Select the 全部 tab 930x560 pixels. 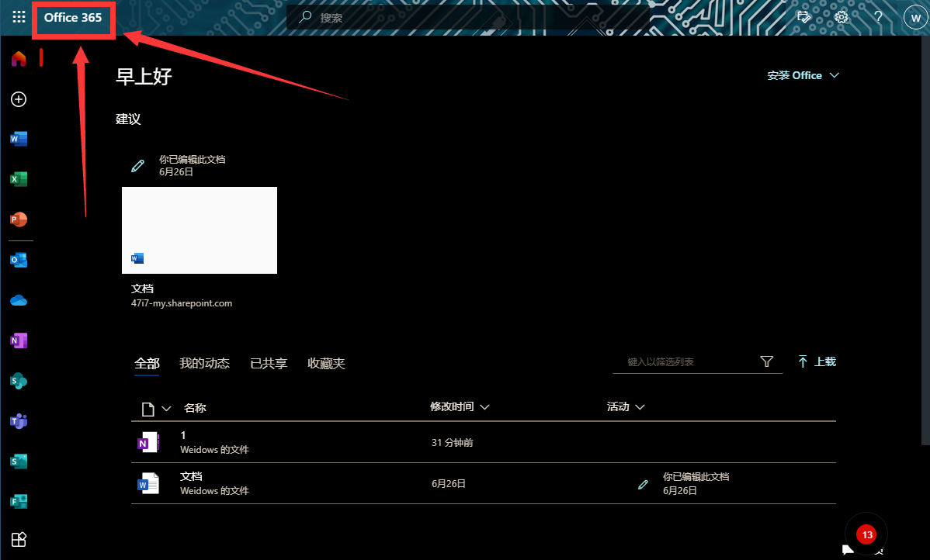pyautogui.click(x=147, y=363)
